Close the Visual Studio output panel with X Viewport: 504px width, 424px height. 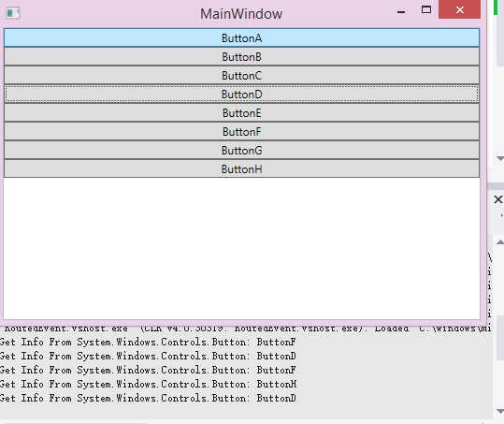497,199
